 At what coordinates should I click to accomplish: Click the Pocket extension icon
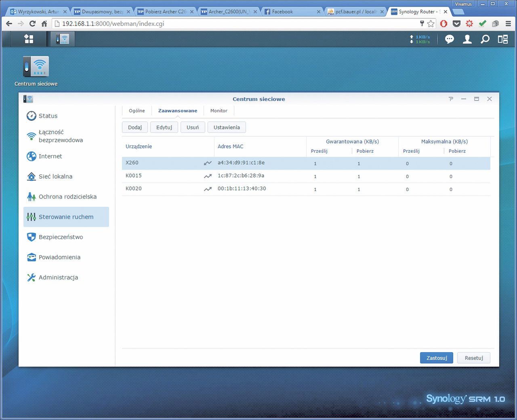(456, 24)
